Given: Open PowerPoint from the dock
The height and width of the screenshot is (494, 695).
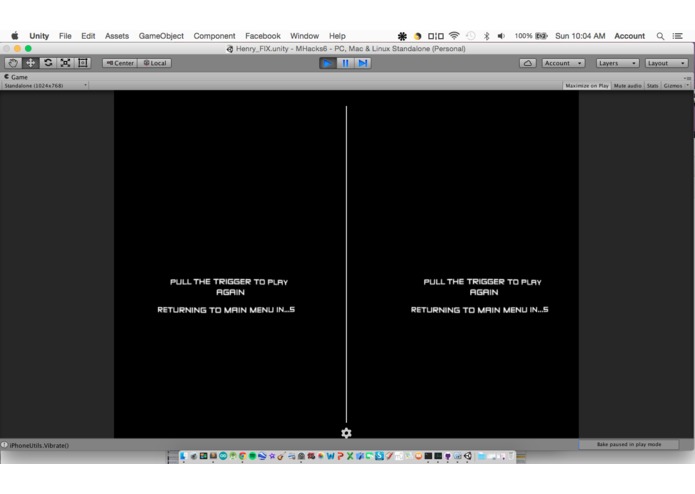Looking at the screenshot, I should (x=340, y=456).
